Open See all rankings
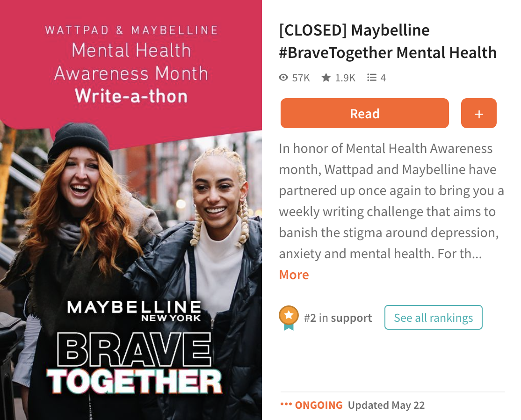 433,317
